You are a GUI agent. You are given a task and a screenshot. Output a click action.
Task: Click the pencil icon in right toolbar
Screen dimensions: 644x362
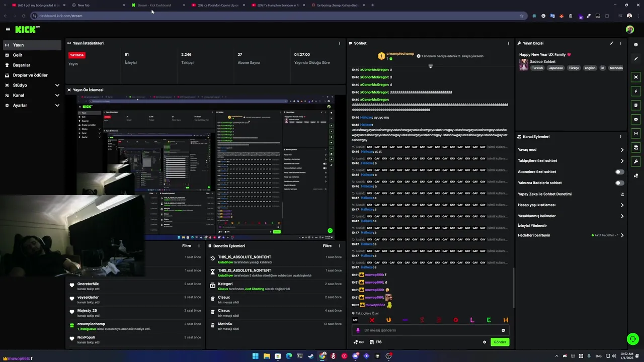click(636, 59)
